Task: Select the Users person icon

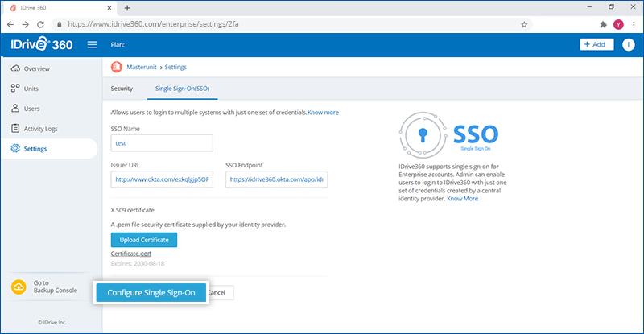Action: click(15, 108)
